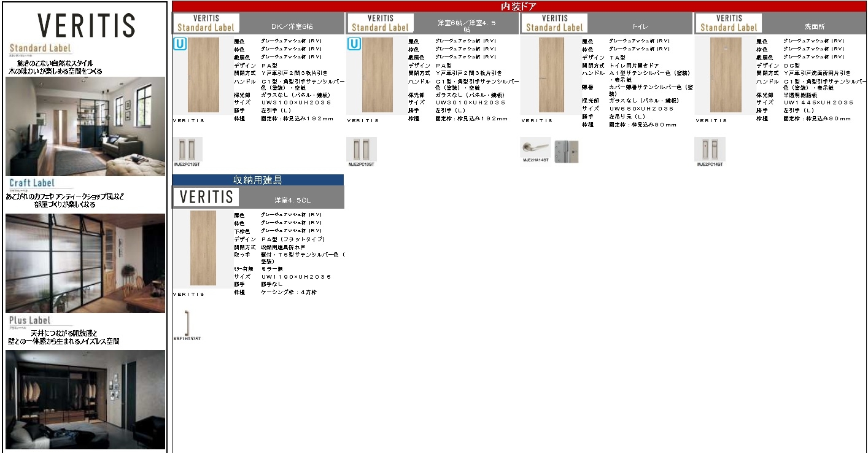Click the DK/洋室6帖 door panel thumbnail
The image size is (868, 453).
coord(203,75)
